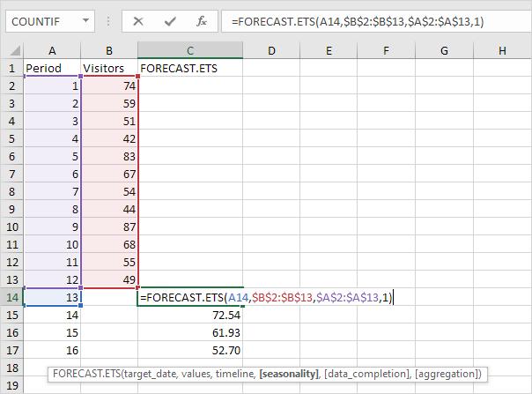Click bold [seasonality] argument in tooltip
Viewport: 532px width, 394px height.
(x=289, y=374)
